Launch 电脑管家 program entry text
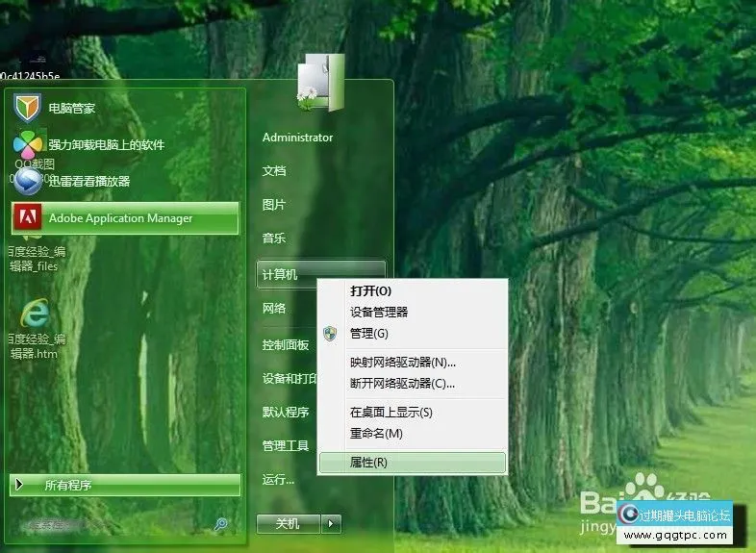Viewport: 756px width, 553px height. [72, 108]
